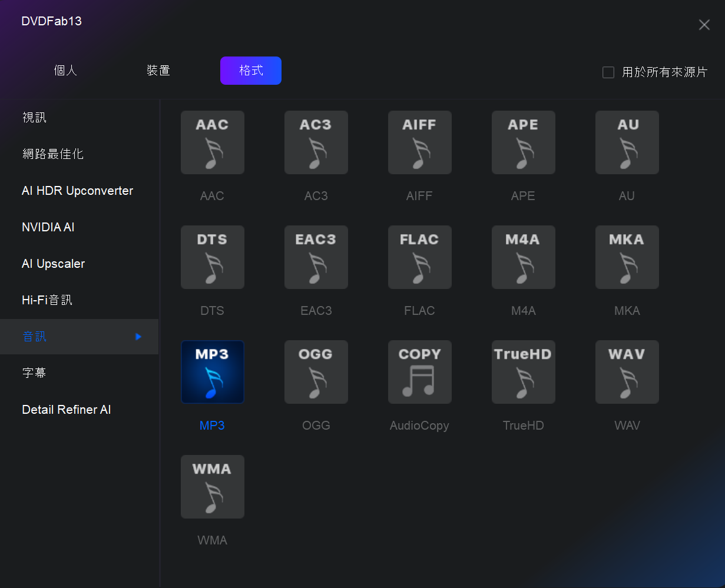Screen dimensions: 725x588
Task: Click the arrow beside 音訊
Action: tap(138, 337)
